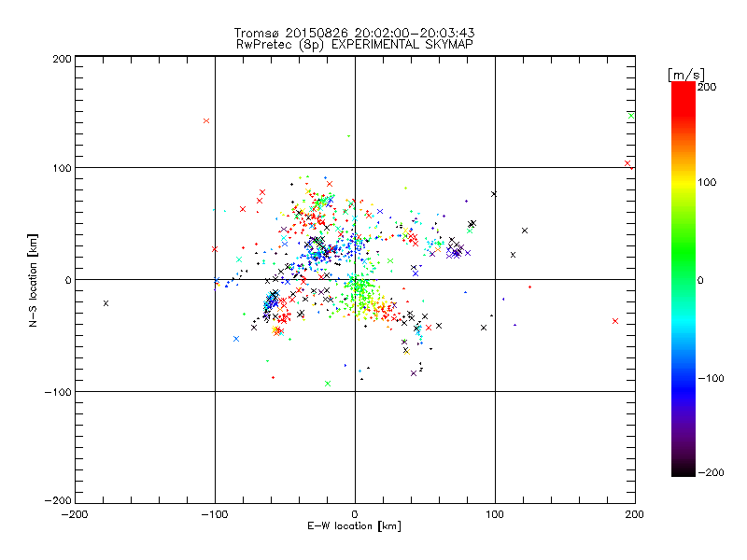The image size is (747, 560).
Task: Click the plot title "Tromsø 20150826 20:02:00-20:03:43"
Action: [354, 33]
